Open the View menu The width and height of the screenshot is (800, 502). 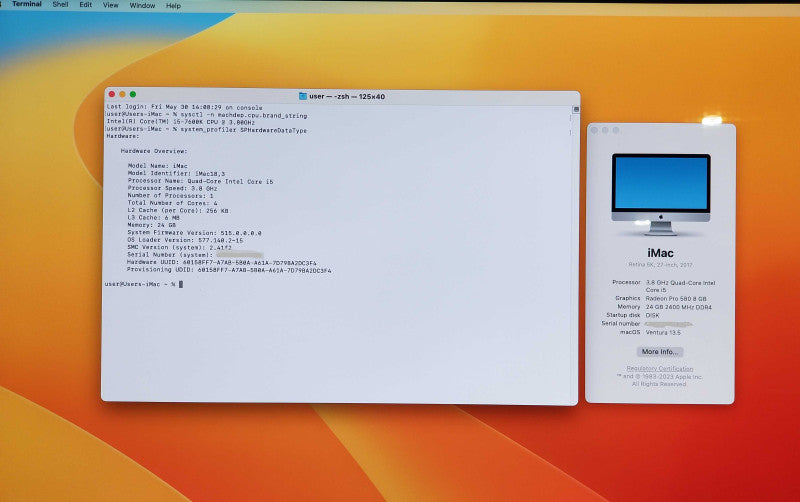tap(111, 5)
